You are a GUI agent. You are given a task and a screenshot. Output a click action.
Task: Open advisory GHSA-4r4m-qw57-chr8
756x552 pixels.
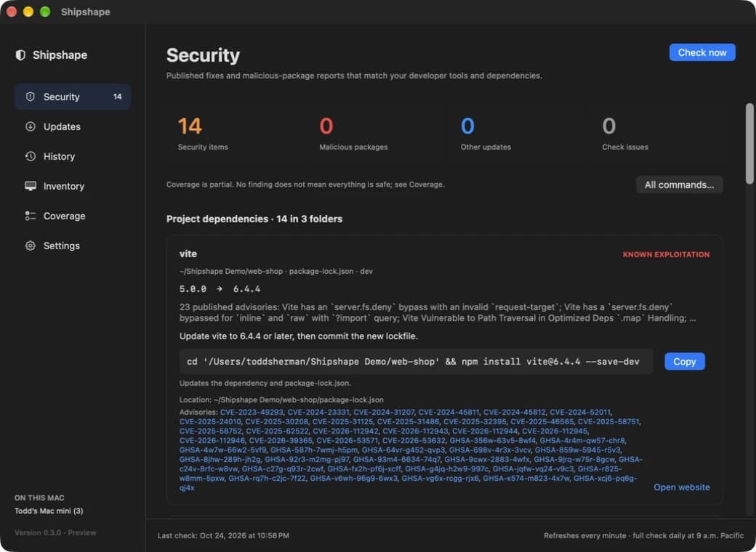582,440
